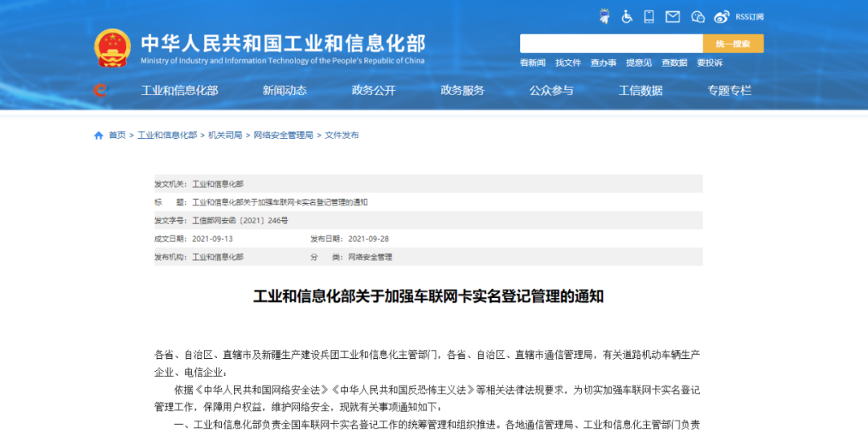This screenshot has height=436, width=868.
Task: Click the 成文日期 value 2021-09-13
Action: (212, 239)
